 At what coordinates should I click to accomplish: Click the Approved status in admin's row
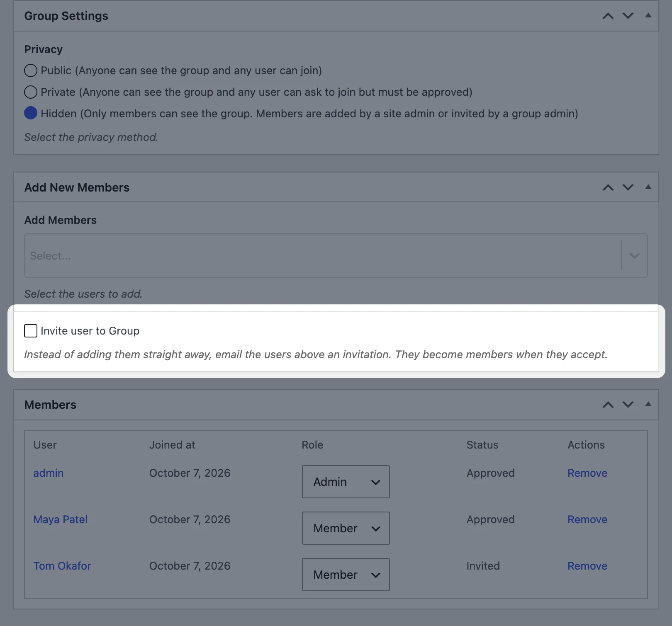[491, 473]
